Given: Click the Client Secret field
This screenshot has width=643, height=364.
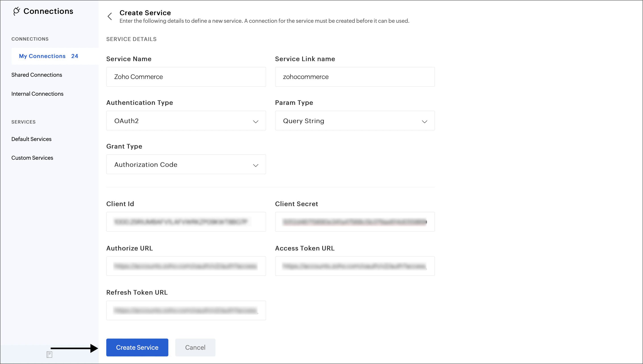Looking at the screenshot, I should coord(355,222).
